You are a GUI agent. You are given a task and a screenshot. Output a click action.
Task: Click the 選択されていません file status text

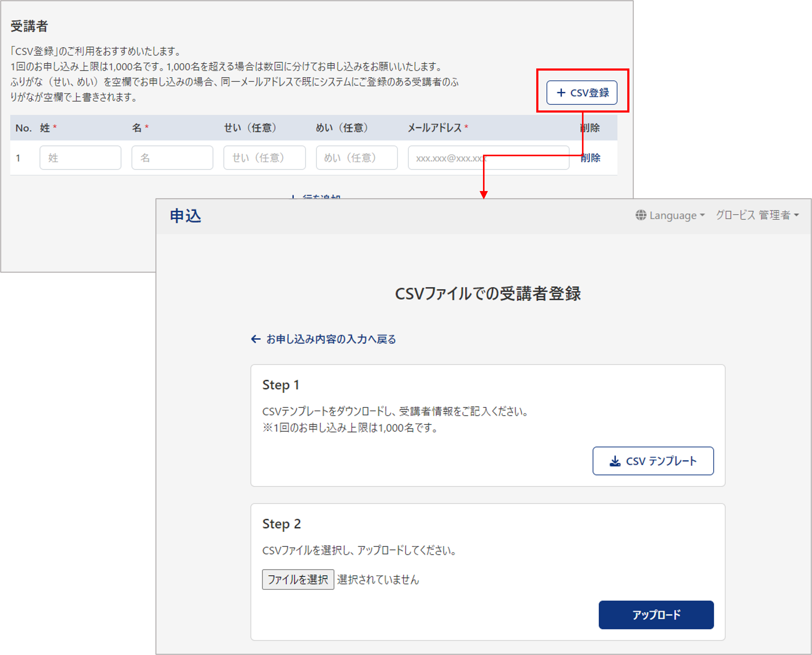coord(378,580)
